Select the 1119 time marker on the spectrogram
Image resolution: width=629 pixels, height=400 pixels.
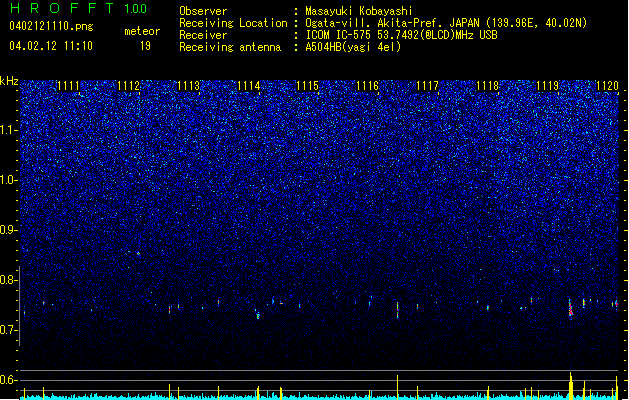click(x=548, y=86)
